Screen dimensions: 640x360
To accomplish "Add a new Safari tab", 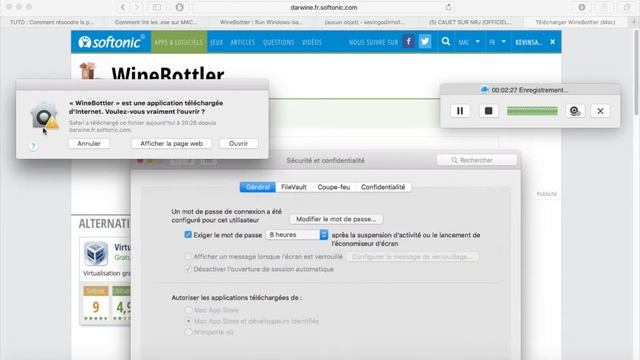I will click(634, 22).
